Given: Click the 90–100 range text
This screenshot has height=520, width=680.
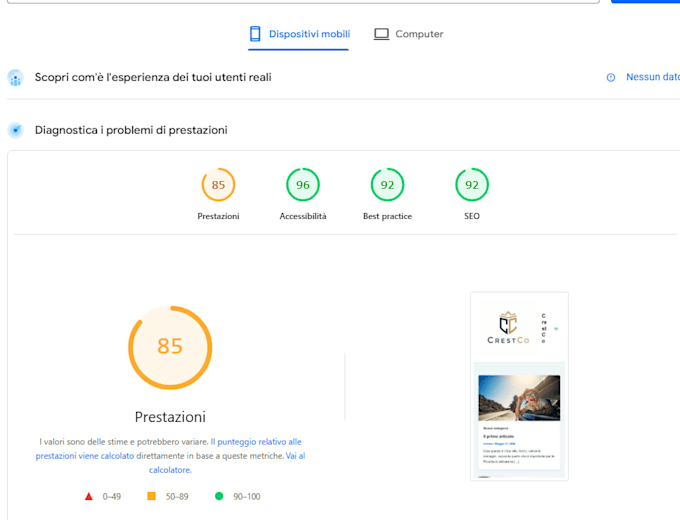Looking at the screenshot, I should [x=247, y=497].
